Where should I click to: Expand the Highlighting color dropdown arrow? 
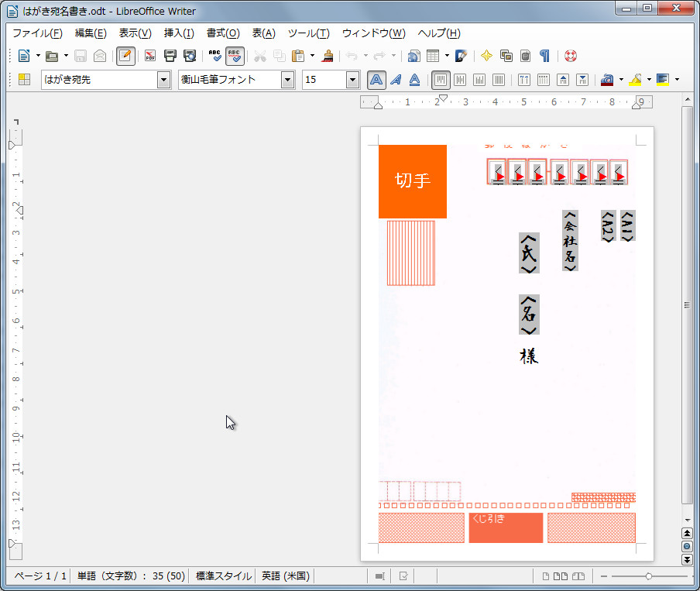pos(649,80)
